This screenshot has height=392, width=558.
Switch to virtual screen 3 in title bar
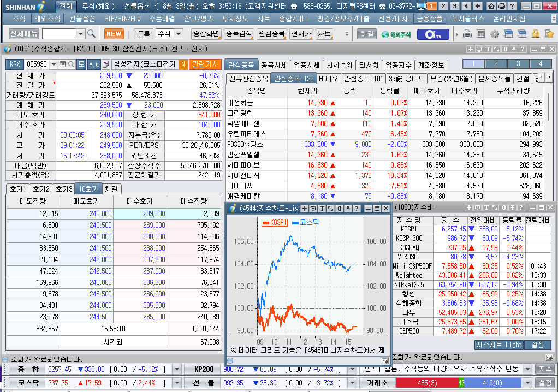point(454,6)
